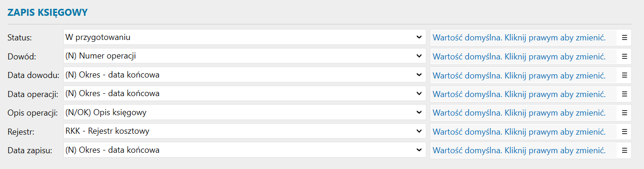The image size is (644, 169).
Task: Open the Data operacji combo box
Action: pos(244,94)
